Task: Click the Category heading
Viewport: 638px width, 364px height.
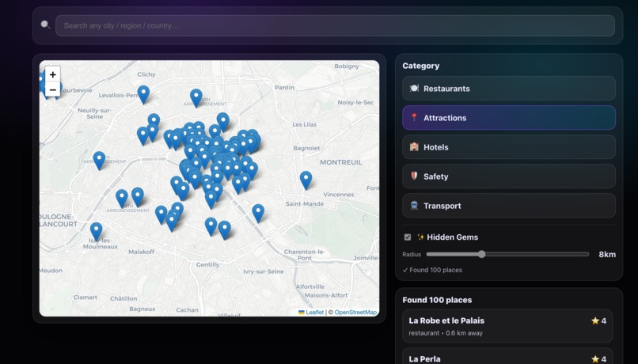Action: 421,66
